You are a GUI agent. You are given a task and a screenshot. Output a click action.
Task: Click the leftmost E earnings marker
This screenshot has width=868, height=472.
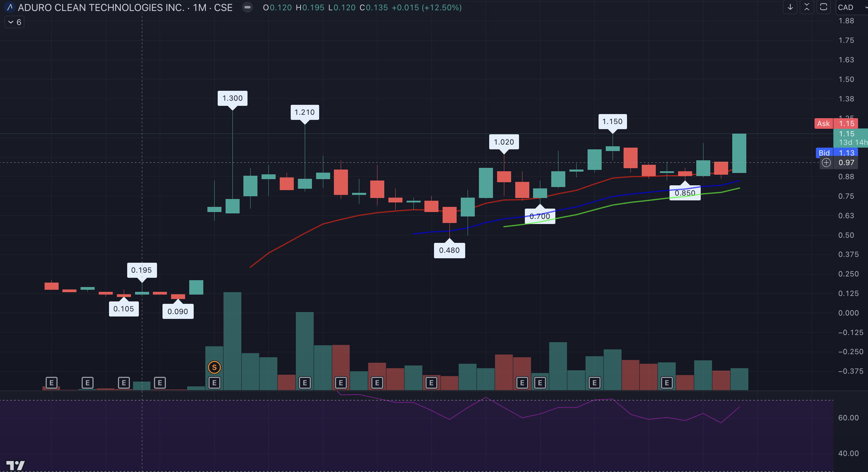click(51, 383)
